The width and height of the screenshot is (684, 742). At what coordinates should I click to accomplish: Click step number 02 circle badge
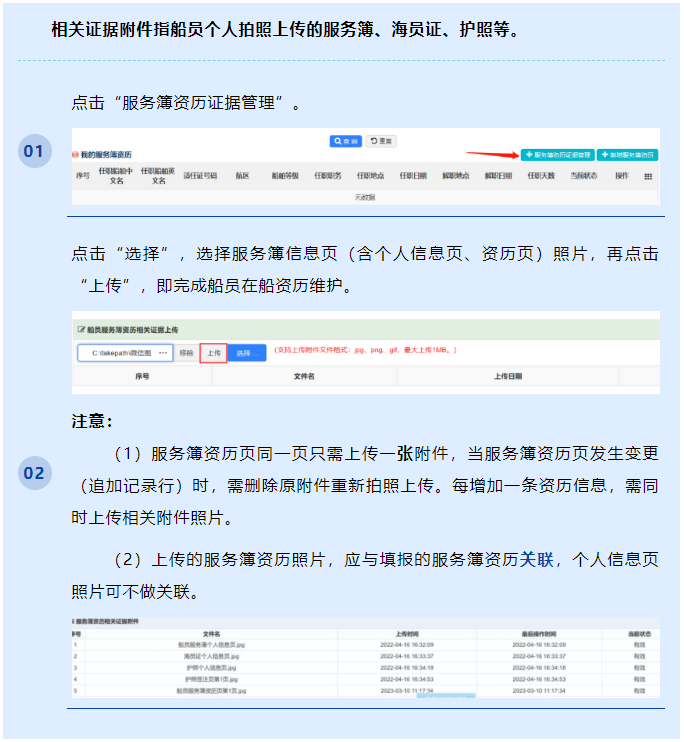(x=34, y=473)
